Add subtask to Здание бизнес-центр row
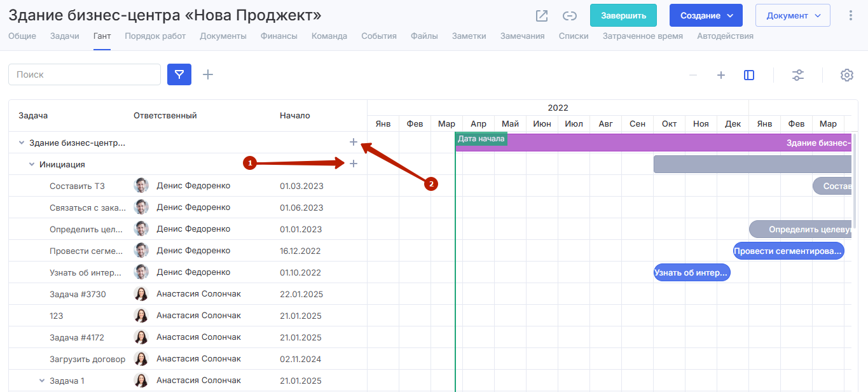The width and height of the screenshot is (868, 392). [354, 142]
